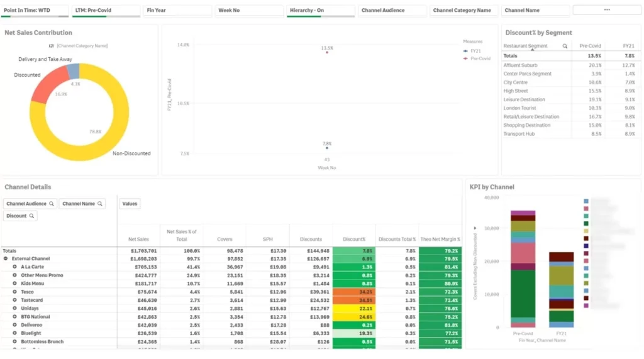This screenshot has width=644, height=359.
Task: Click the Channel Category Name label above donut
Action: 82,46
